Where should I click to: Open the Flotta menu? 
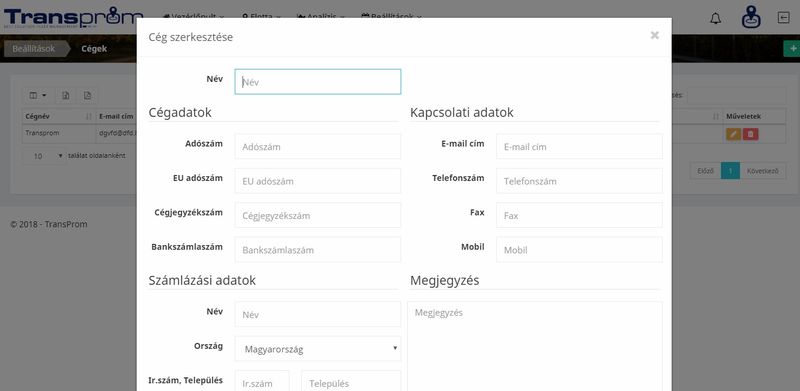coord(262,17)
